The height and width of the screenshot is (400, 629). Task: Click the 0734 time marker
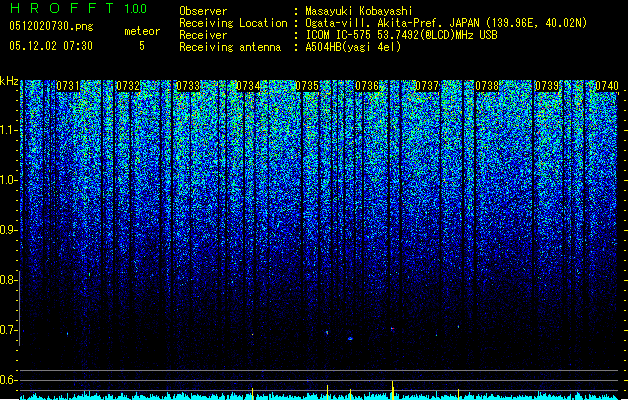click(248, 86)
